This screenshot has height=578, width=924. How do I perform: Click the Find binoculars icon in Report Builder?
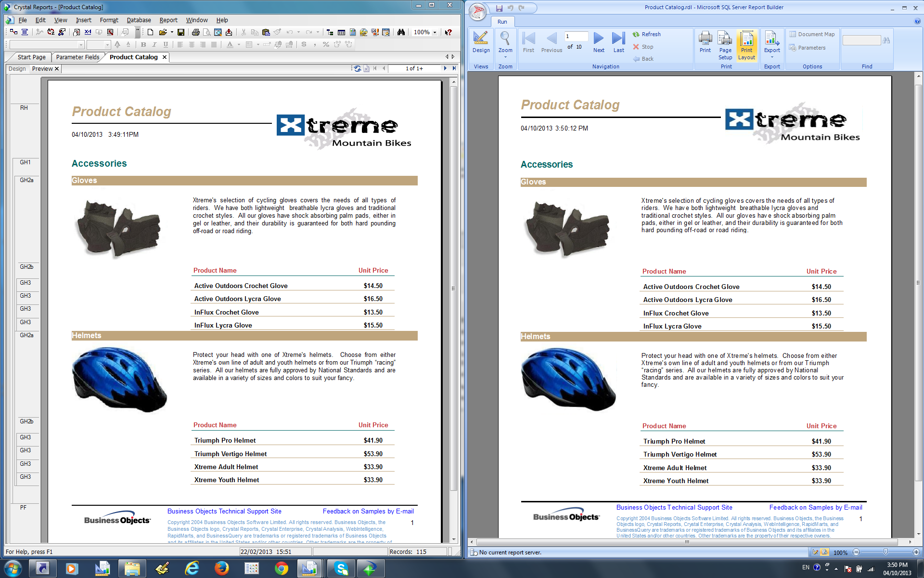click(x=886, y=40)
